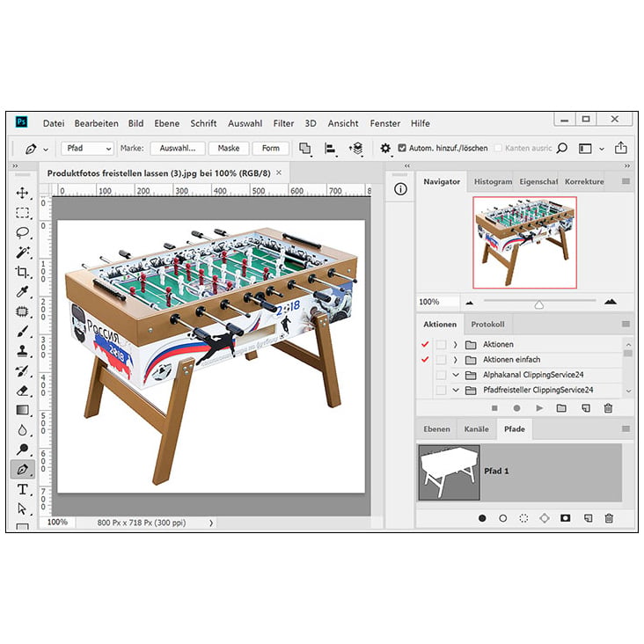The height and width of the screenshot is (644, 644).
Task: Select the Move tool
Action: (22, 193)
